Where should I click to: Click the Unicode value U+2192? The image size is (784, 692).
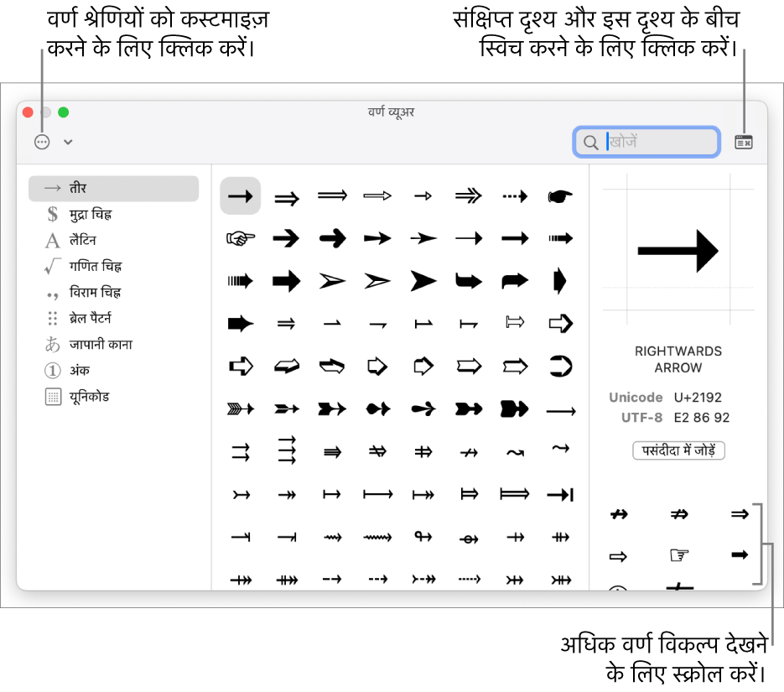pos(698,398)
